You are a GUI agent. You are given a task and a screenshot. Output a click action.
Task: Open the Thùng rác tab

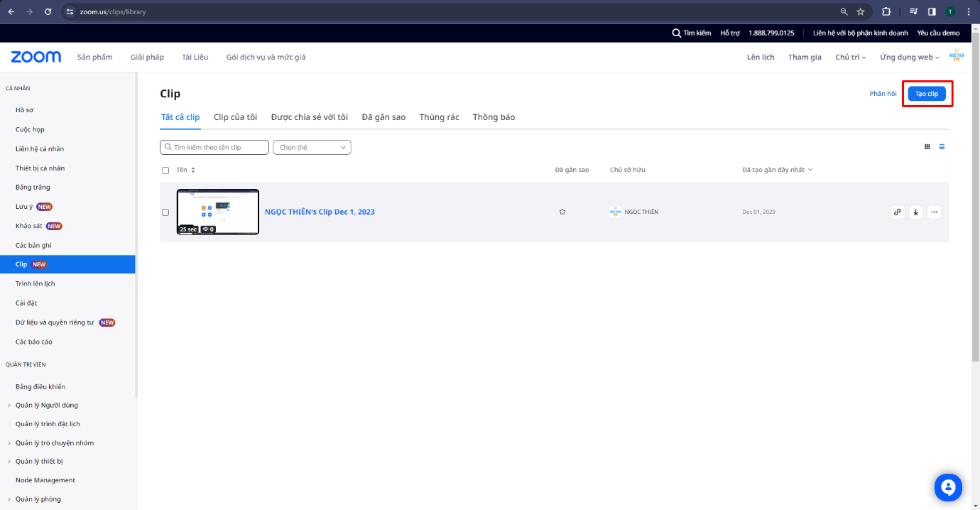click(x=439, y=117)
